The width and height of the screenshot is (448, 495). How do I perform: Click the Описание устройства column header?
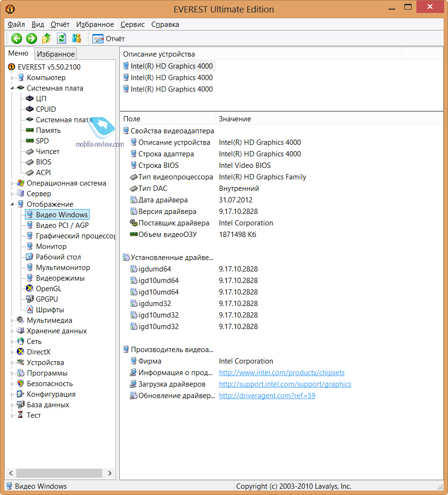pyautogui.click(x=261, y=54)
